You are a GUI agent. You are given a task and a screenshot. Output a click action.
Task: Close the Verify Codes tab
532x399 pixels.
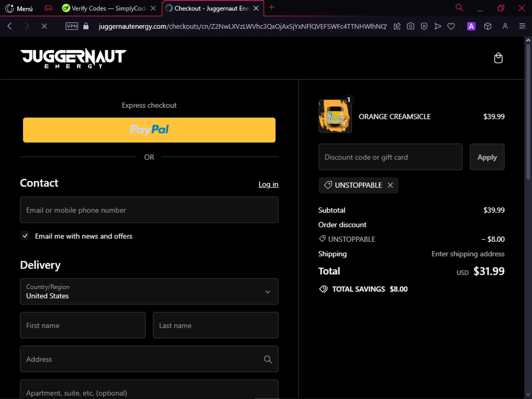[x=153, y=8]
